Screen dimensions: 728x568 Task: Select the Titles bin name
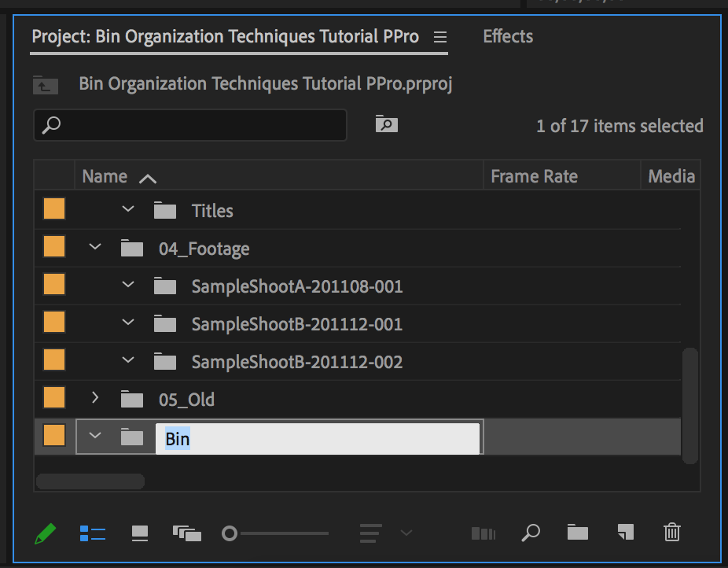[212, 212]
